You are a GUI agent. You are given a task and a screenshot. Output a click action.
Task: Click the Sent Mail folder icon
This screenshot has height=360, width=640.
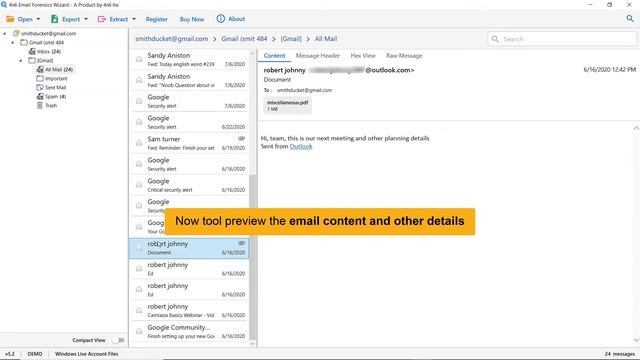click(40, 87)
